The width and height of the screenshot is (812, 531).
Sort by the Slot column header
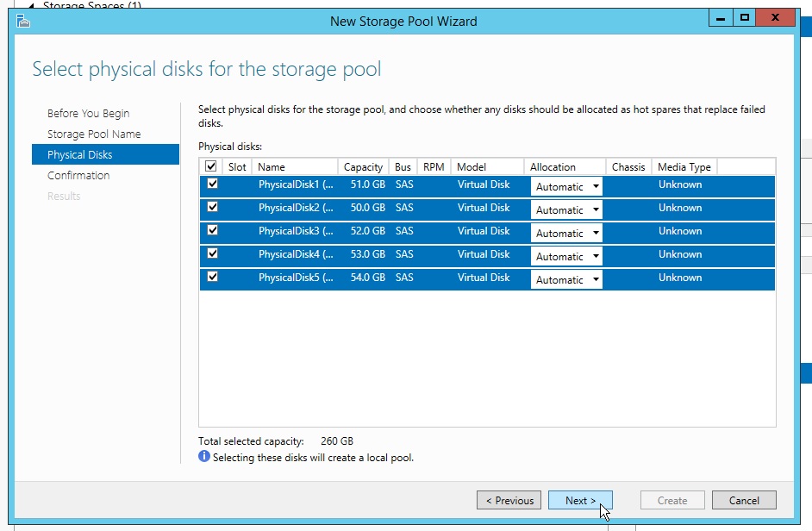click(237, 167)
